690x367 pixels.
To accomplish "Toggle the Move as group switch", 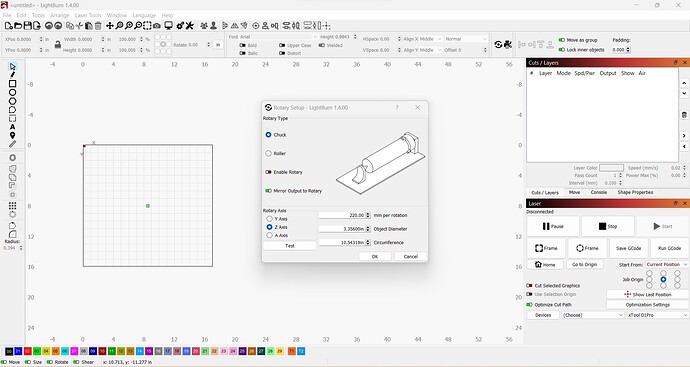I will pos(562,40).
